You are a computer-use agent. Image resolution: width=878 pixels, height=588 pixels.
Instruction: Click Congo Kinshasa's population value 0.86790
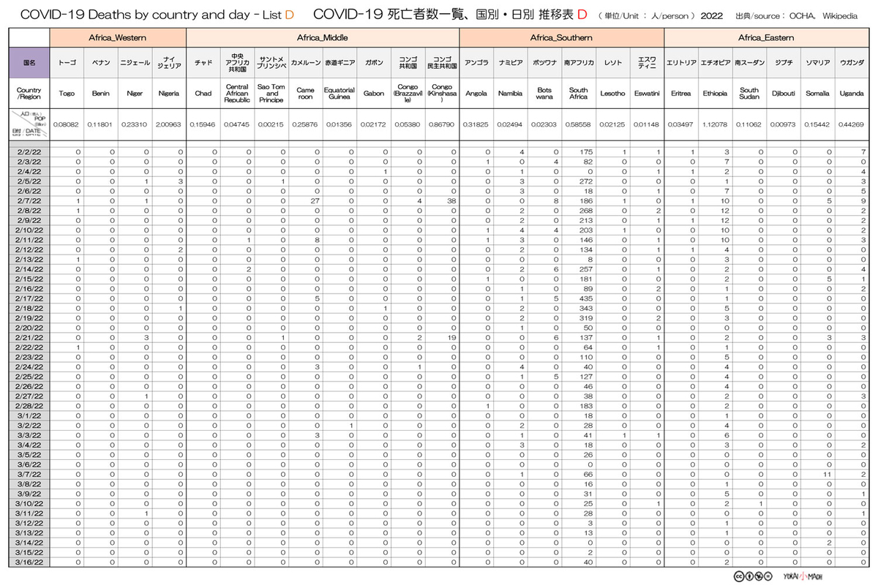point(442,124)
